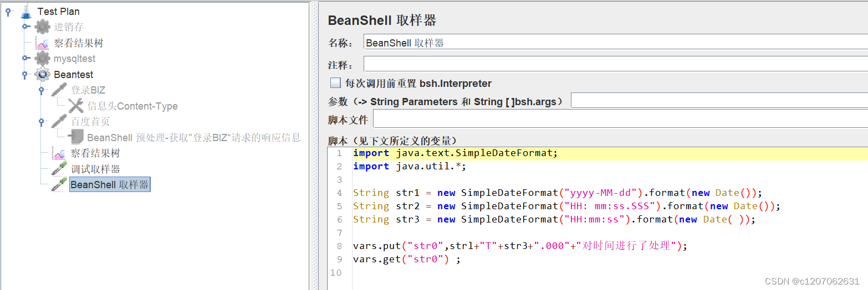868x290 pixels.
Task: Select the 登录BIZ request
Action: pyautogui.click(x=88, y=90)
